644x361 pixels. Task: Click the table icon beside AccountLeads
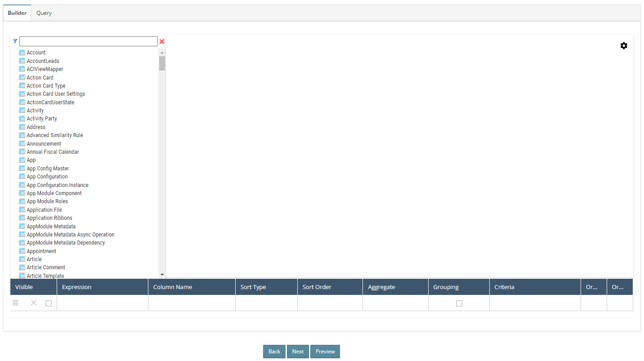(22, 61)
